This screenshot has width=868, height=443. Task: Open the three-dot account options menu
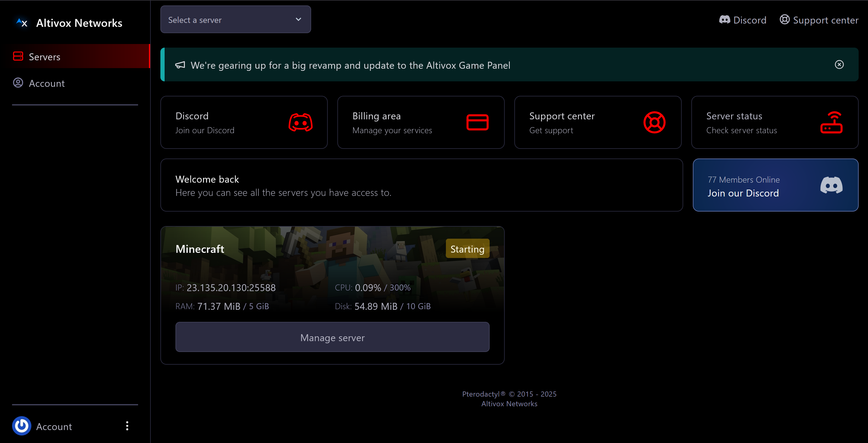[x=127, y=426]
